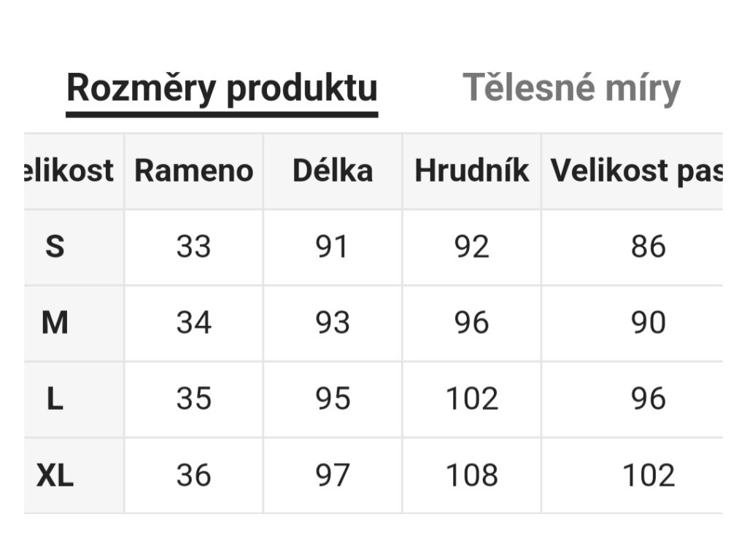Click shoulder value 33 for size S
The image size is (747, 560).
pos(193,247)
